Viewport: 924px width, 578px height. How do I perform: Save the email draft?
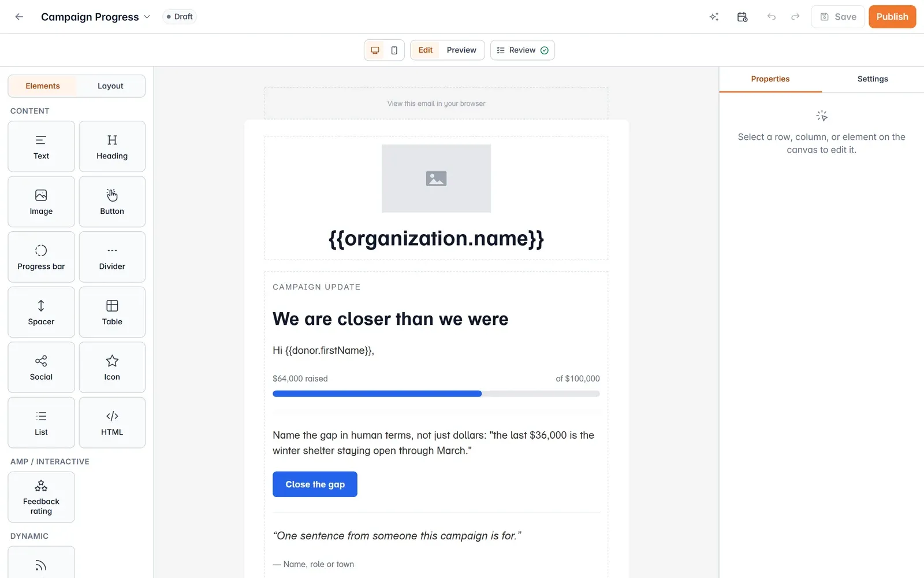click(x=838, y=17)
